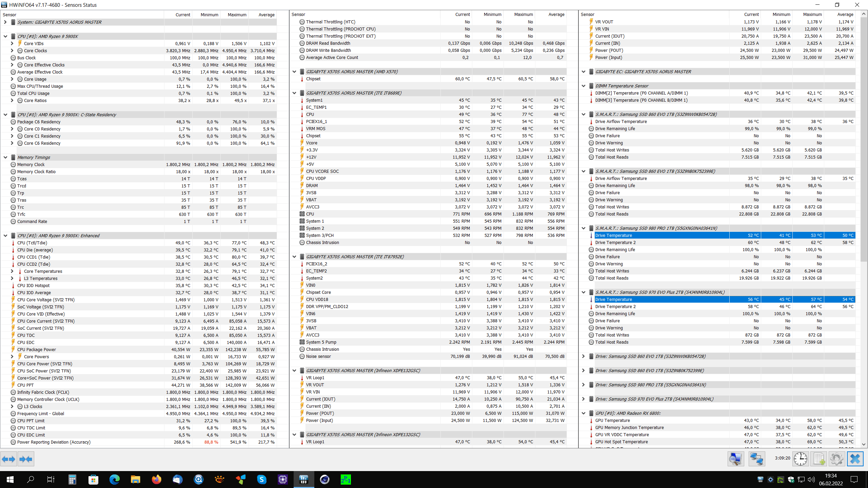868x488 pixels.
Task: Click the network computers sharing icon
Action: click(756, 459)
